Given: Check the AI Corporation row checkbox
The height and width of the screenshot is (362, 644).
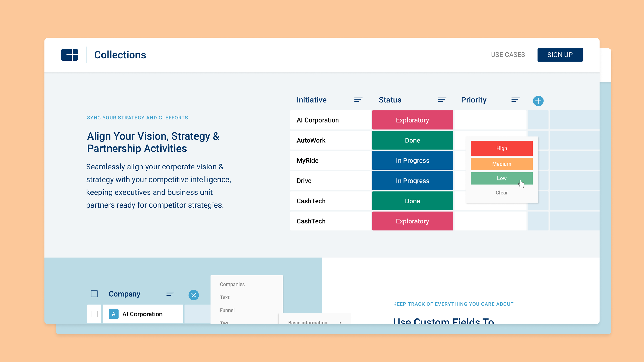Looking at the screenshot, I should click(x=94, y=314).
